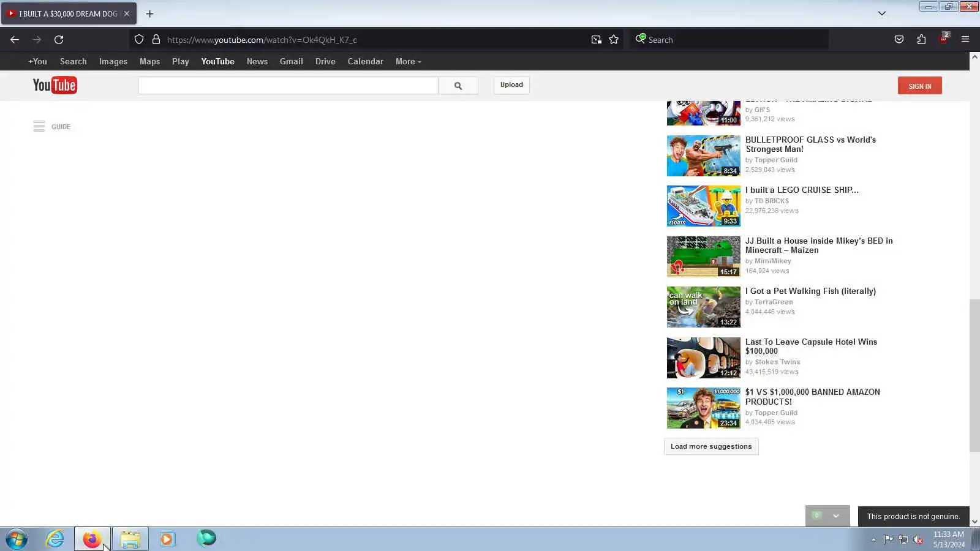
Task: Load more suggestions button
Action: tap(711, 446)
